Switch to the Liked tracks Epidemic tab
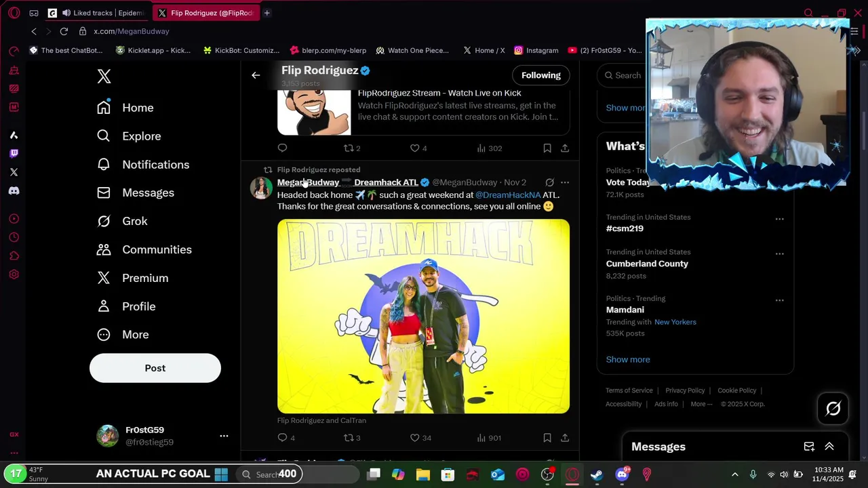The width and height of the screenshot is (868, 488). [96, 13]
